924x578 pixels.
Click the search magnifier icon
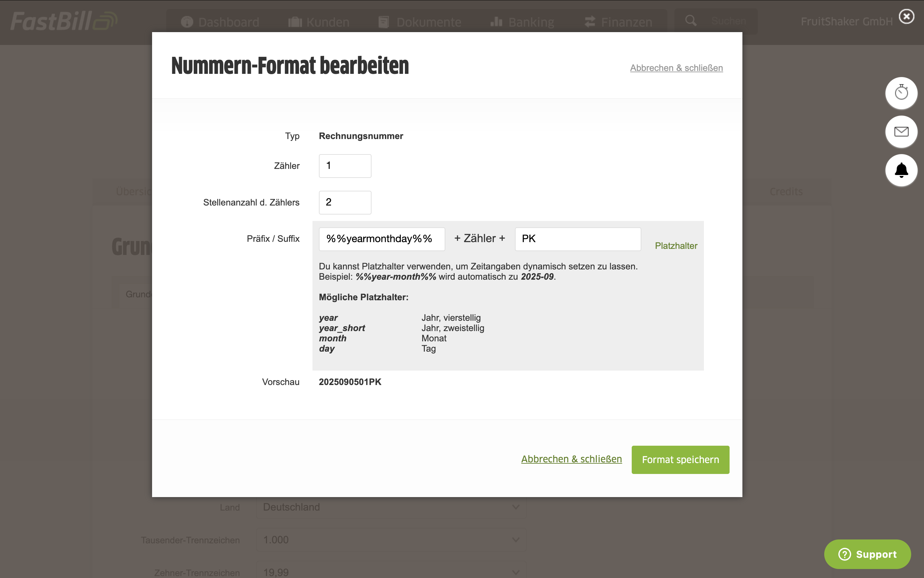click(x=690, y=21)
